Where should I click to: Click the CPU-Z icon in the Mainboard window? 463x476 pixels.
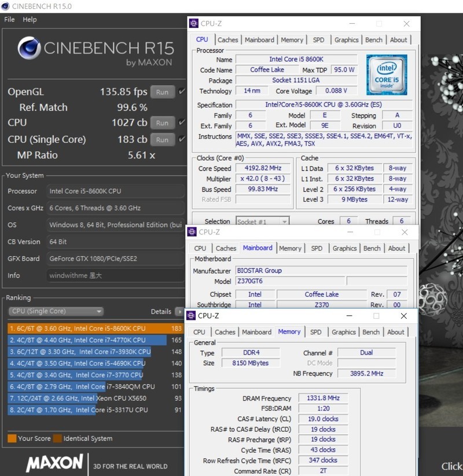pos(192,232)
